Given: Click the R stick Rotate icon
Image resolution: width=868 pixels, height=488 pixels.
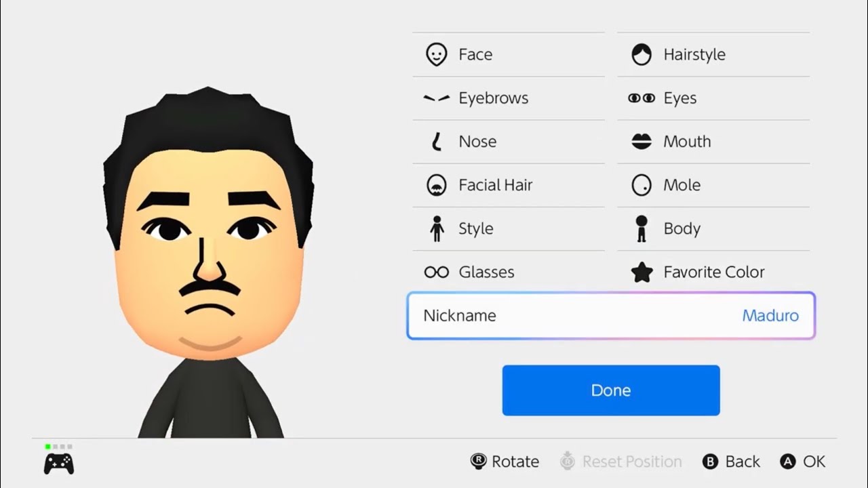Looking at the screenshot, I should pyautogui.click(x=478, y=462).
